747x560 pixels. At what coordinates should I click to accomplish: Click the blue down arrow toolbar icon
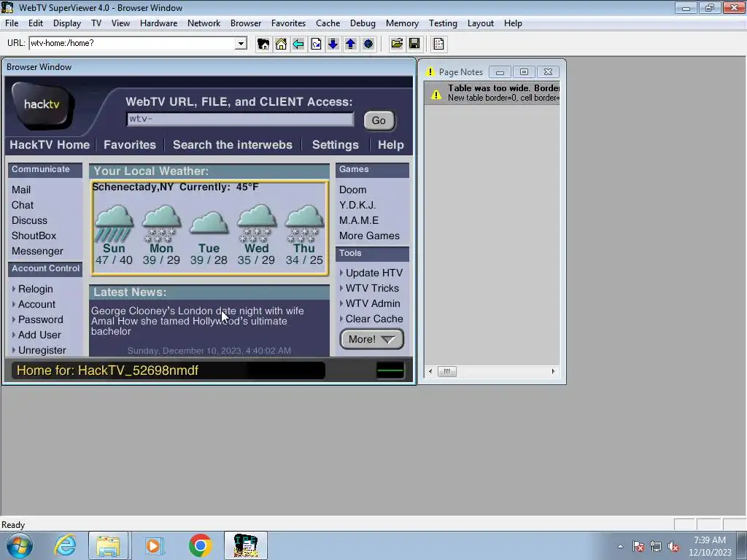coord(333,44)
